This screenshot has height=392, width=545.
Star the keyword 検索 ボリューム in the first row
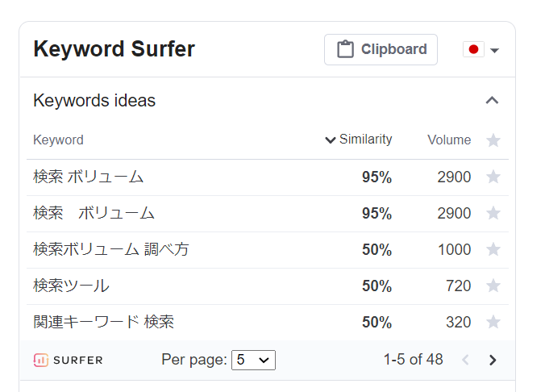tap(493, 177)
